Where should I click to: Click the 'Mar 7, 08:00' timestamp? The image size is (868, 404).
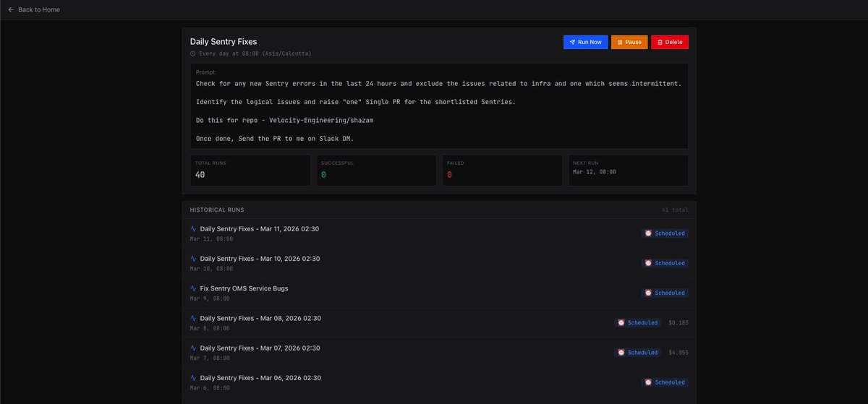[x=210, y=358]
